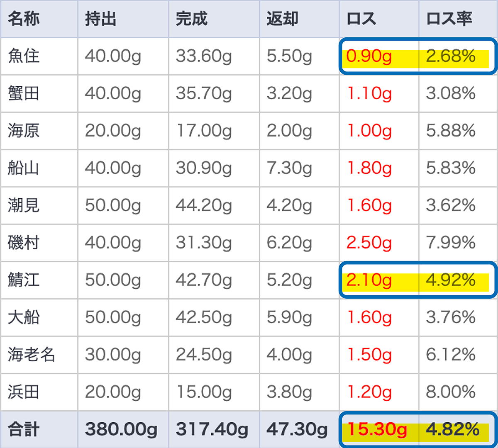Click the 名称 column header

click(x=24, y=19)
